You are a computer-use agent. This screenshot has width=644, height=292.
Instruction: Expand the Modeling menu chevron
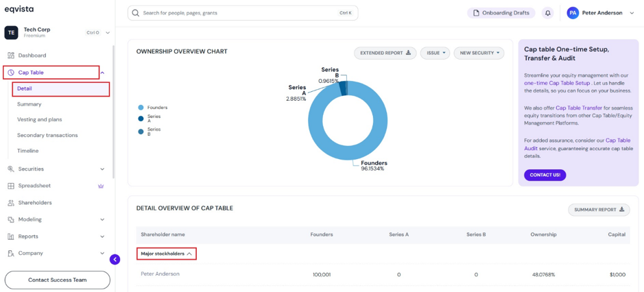click(x=102, y=220)
